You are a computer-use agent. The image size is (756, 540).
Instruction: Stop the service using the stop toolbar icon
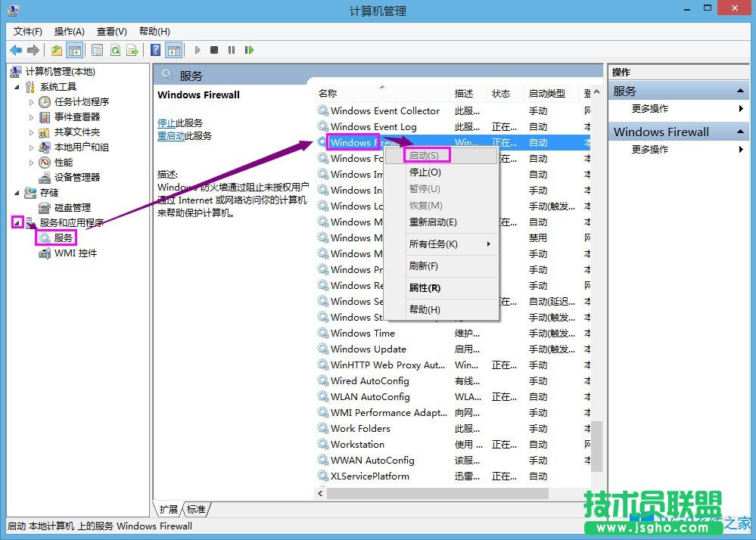[x=216, y=50]
